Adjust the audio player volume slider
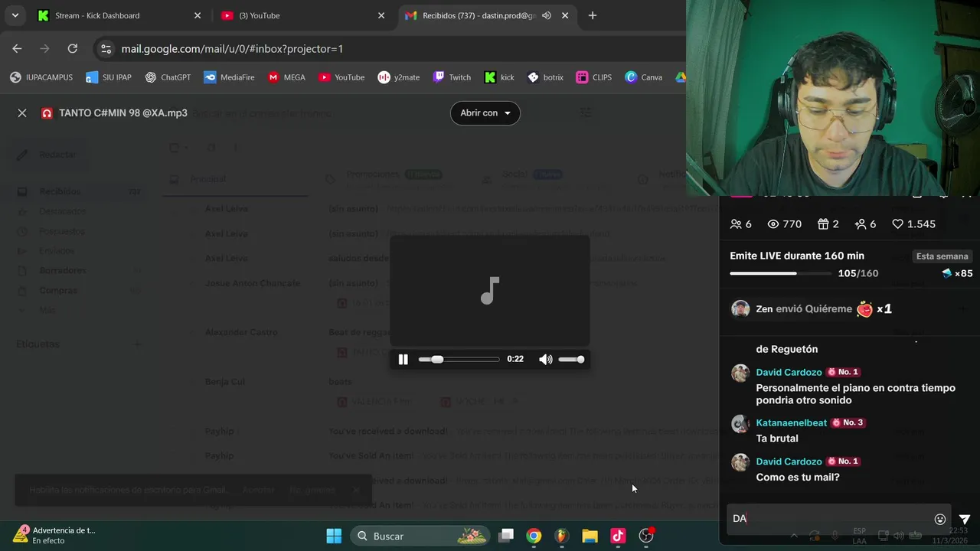Screen dimensions: 980x551 coord(571,360)
